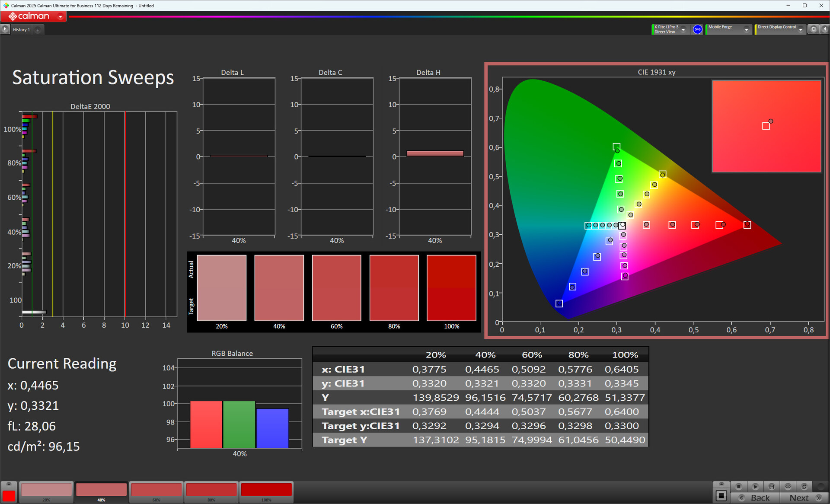Open settings gear icon at top right
The width and height of the screenshot is (830, 504).
pos(814,29)
